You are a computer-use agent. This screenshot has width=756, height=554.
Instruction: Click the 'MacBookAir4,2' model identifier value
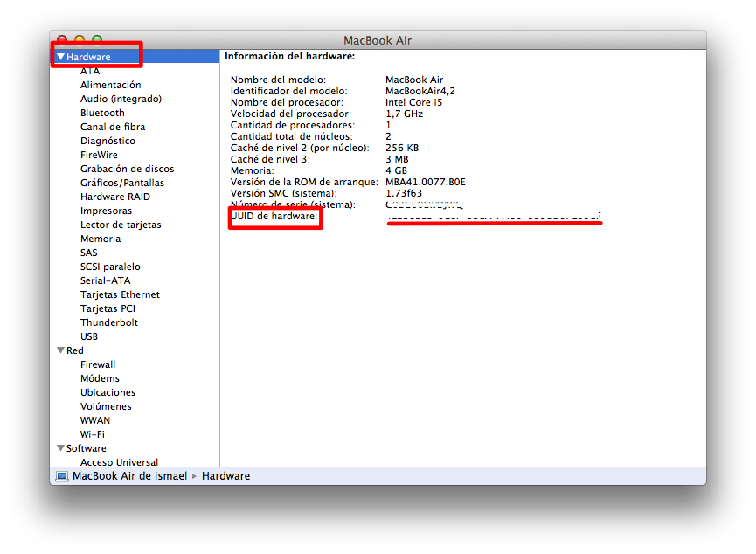coord(420,91)
